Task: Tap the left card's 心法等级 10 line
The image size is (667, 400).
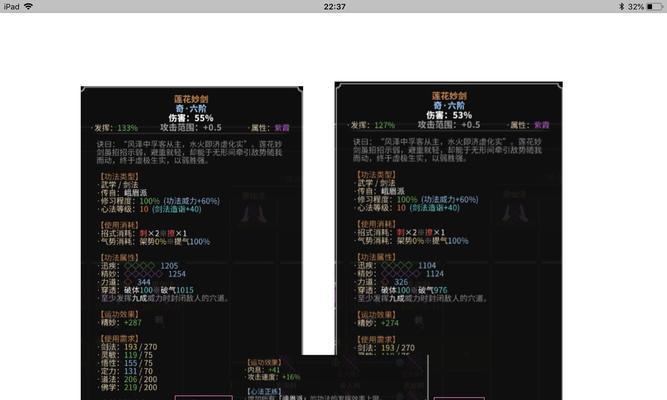Action: click(x=151, y=209)
